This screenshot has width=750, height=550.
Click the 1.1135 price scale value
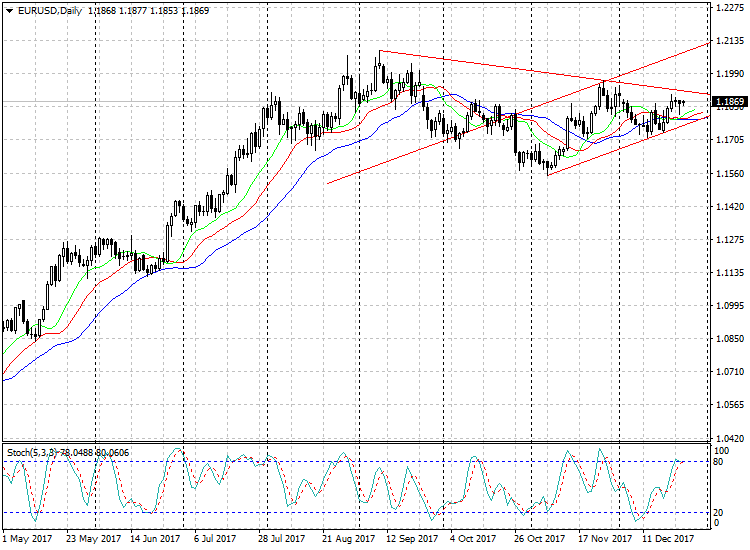click(x=730, y=273)
